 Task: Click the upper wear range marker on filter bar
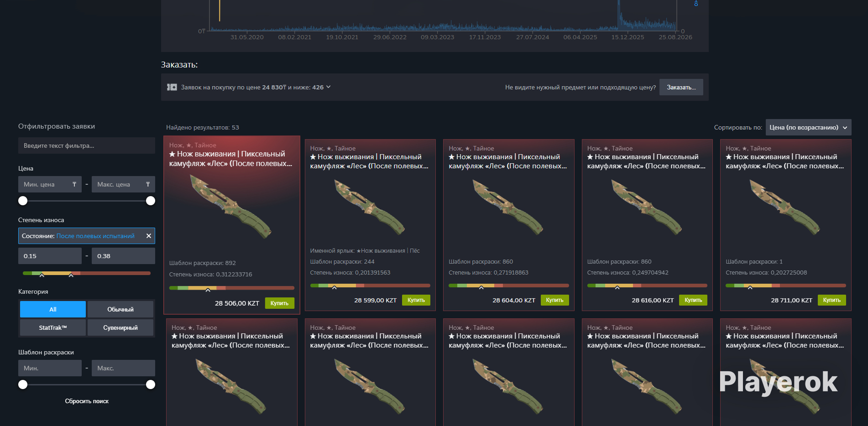click(71, 275)
